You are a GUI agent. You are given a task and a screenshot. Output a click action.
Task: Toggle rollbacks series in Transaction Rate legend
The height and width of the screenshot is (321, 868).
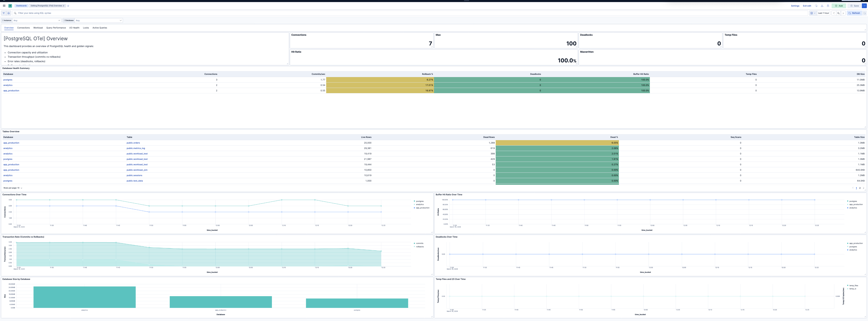[420, 247]
